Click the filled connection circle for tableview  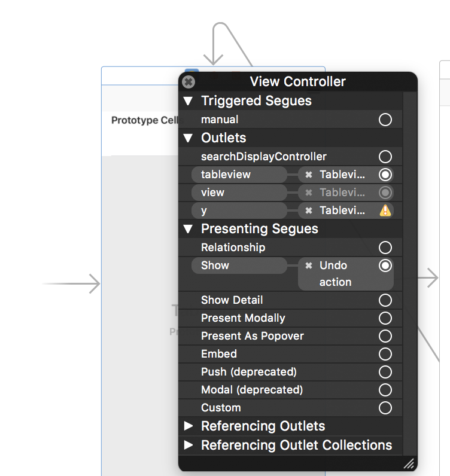click(x=385, y=175)
